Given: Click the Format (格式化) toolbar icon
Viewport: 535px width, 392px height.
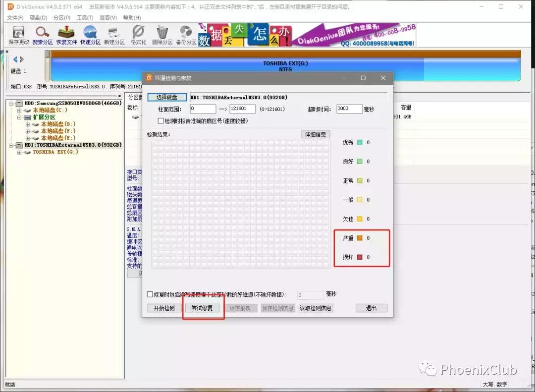Looking at the screenshot, I should [x=138, y=35].
